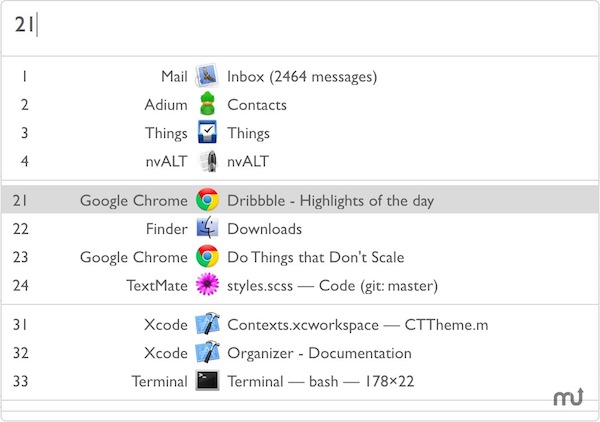Click shortcut number 32 in list
Screen dimensions: 600x422
21,353
